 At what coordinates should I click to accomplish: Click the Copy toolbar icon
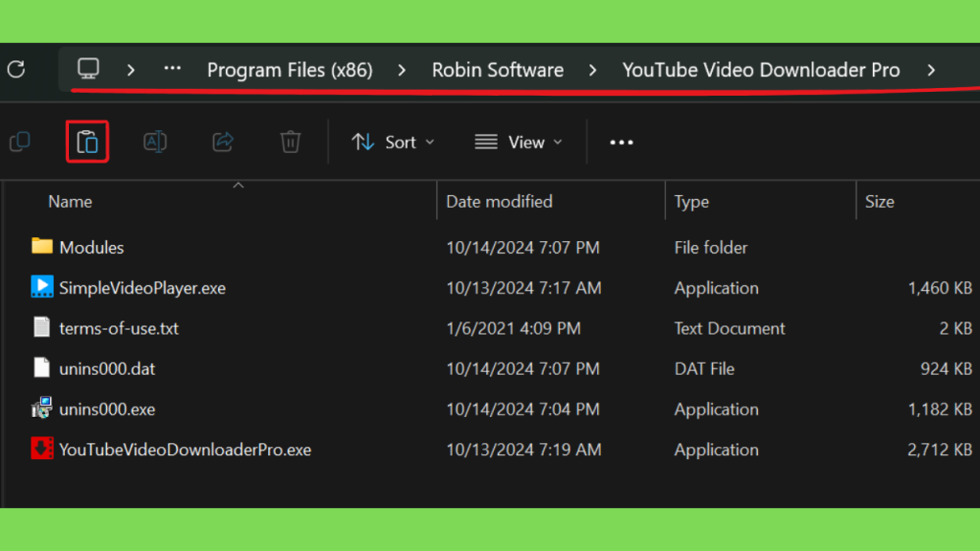point(20,142)
